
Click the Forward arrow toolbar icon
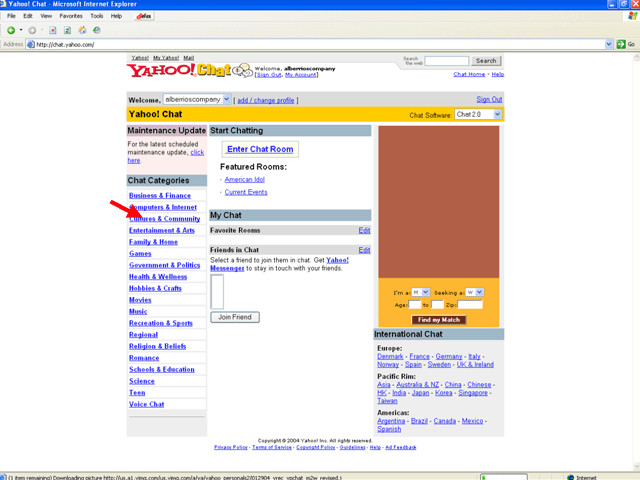tap(32, 30)
